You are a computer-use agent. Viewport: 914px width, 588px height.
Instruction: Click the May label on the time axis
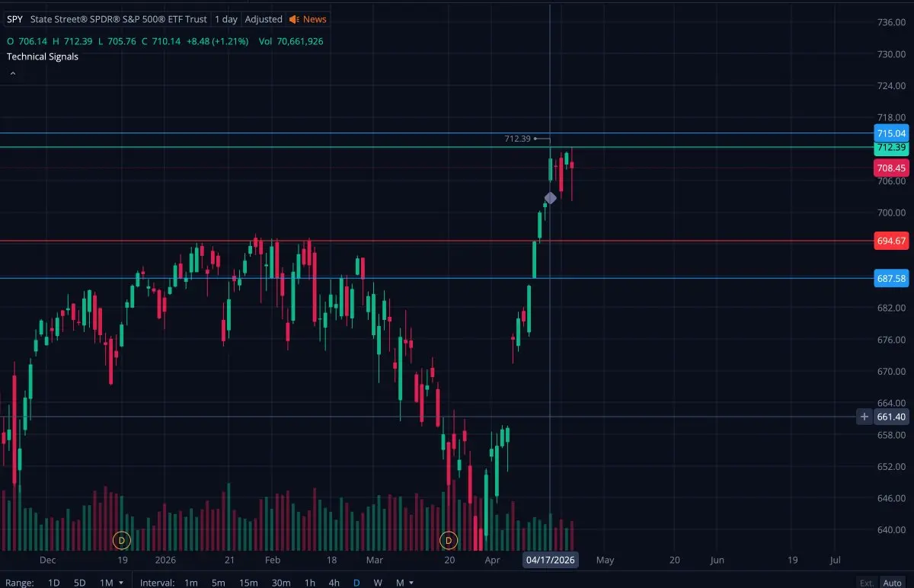(x=605, y=560)
